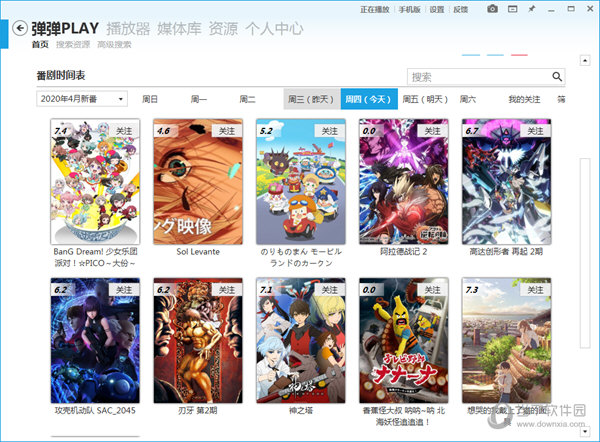Open the 正在播放 link in title bar
This screenshot has height=442, width=600.
pyautogui.click(x=374, y=10)
